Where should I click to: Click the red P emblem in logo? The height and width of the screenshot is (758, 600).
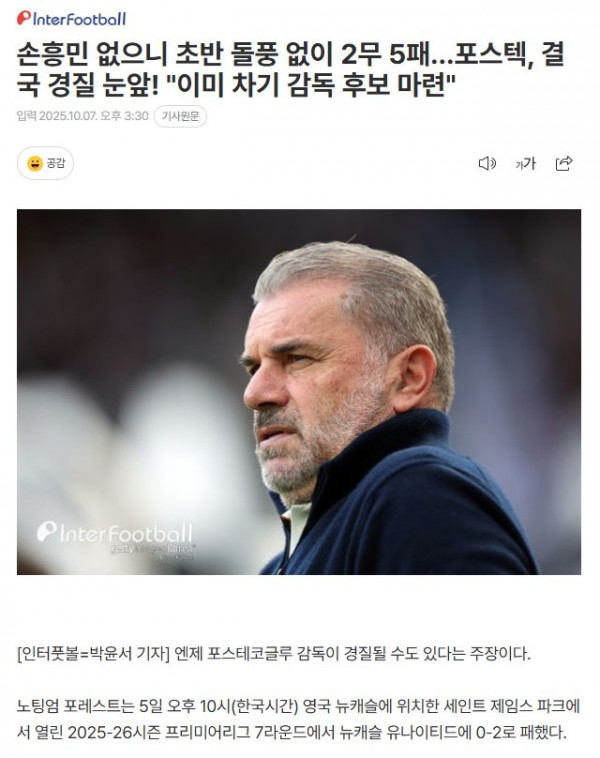24,18
